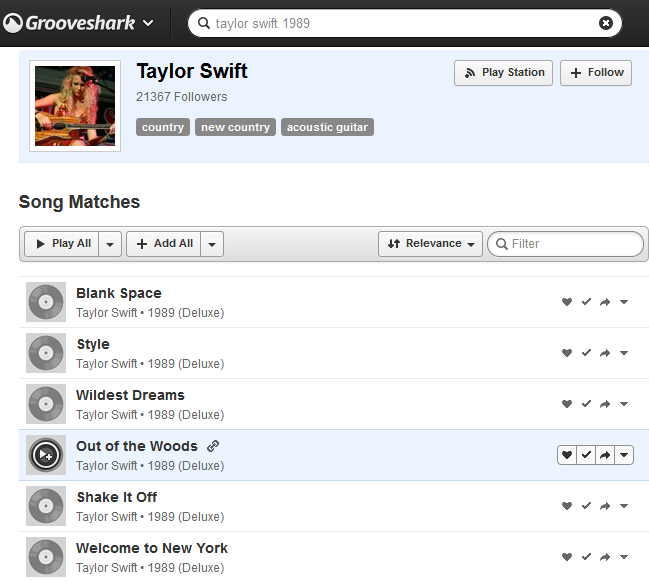649x582 pixels.
Task: Open the Wildest Dreams song title
Action: click(x=130, y=395)
